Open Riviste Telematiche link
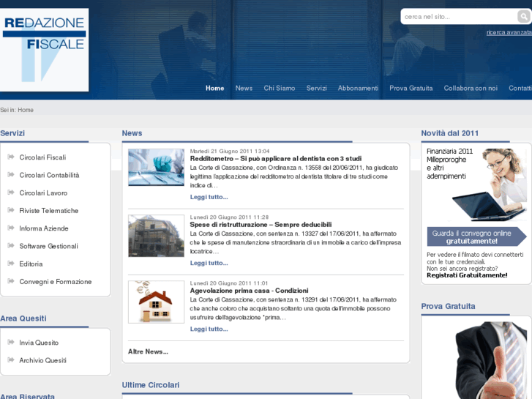532x399 pixels. tap(49, 211)
